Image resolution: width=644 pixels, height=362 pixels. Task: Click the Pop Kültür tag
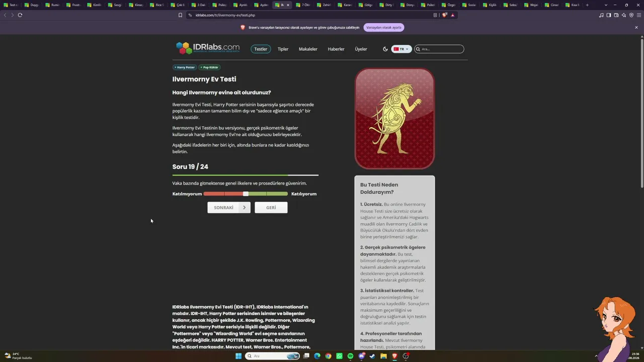[x=209, y=67]
